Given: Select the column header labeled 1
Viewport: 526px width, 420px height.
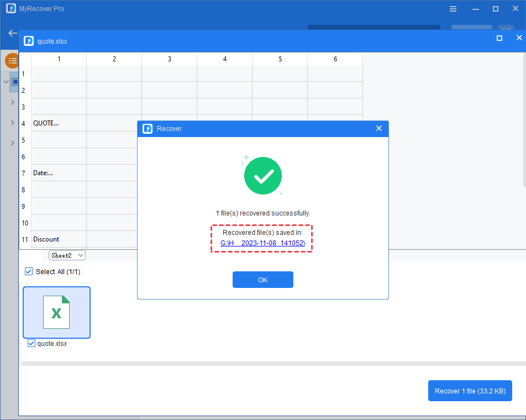Looking at the screenshot, I should (x=59, y=58).
